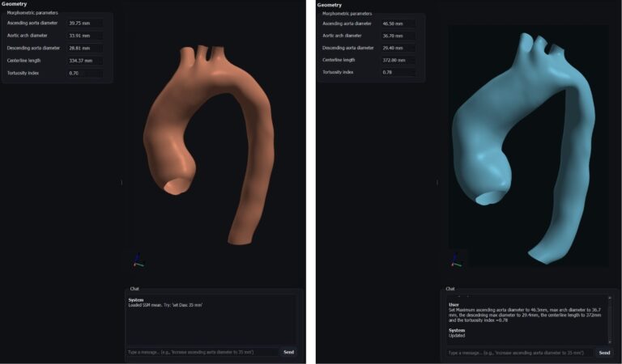622x364 pixels.
Task: Select the ascending aorta diameter field showing 46.50 mm
Action: pos(398,23)
